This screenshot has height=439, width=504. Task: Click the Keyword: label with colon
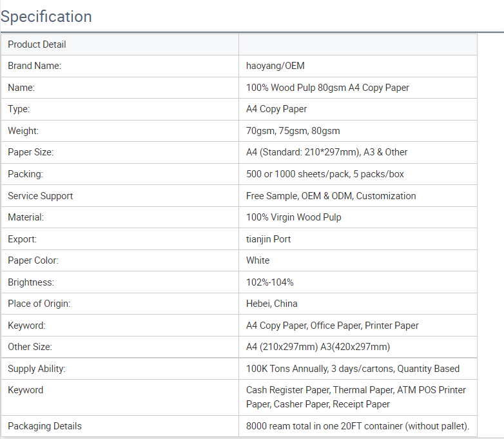(26, 326)
